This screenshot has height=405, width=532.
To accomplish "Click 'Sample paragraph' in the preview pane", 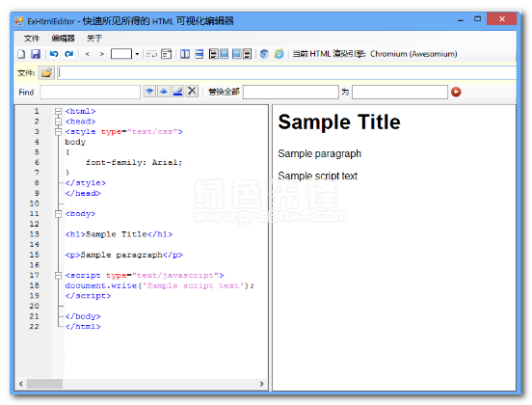I will (319, 153).
